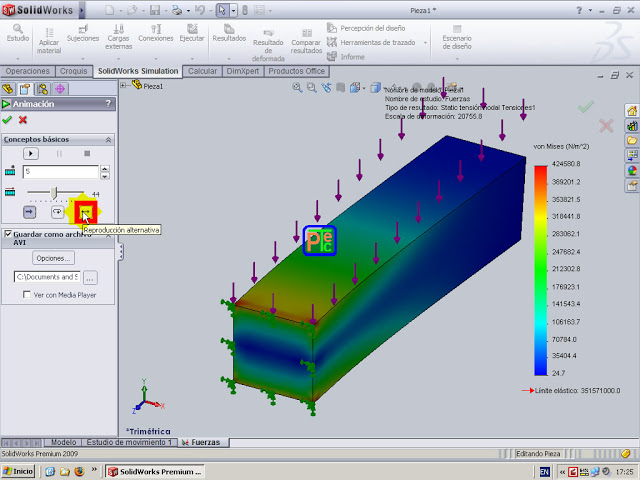Decrease frame count with down stepper
This screenshot has height=480, width=640.
(105, 176)
